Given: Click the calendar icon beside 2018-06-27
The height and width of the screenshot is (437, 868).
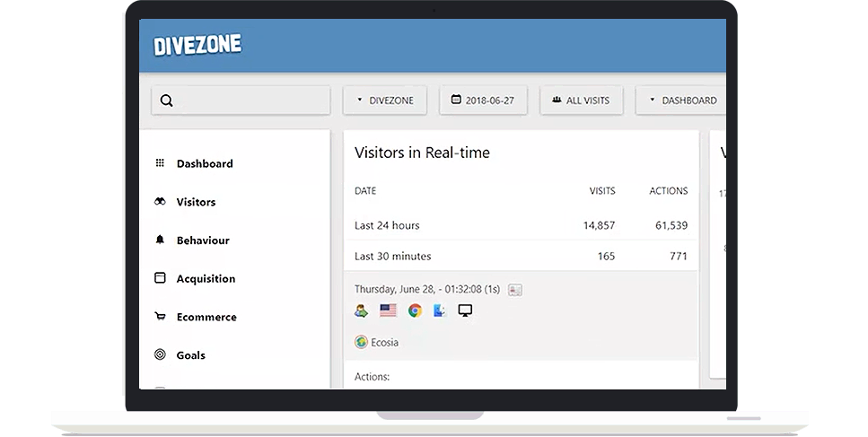Looking at the screenshot, I should 456,100.
